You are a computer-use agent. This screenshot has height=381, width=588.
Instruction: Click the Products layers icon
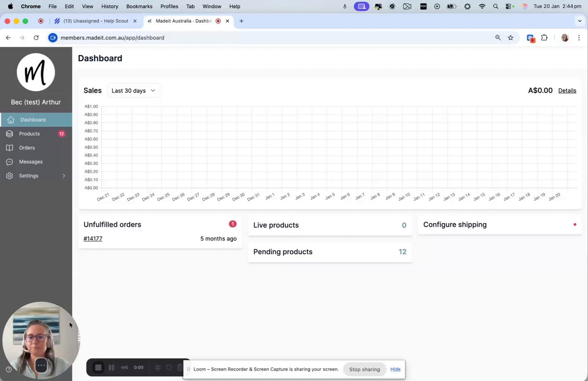9,134
